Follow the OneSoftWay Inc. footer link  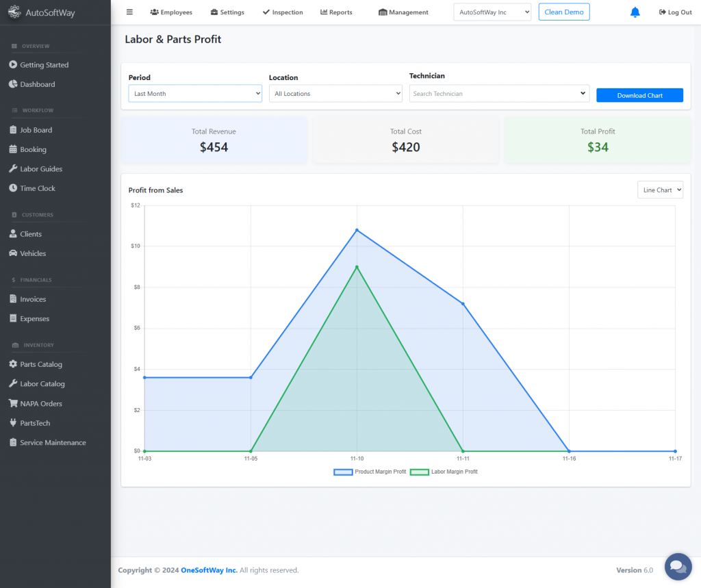209,570
